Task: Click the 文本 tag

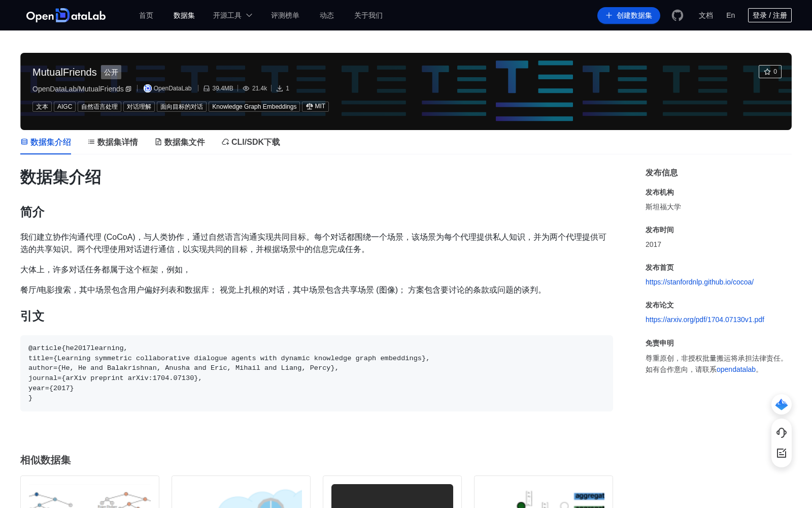Action: (42, 107)
